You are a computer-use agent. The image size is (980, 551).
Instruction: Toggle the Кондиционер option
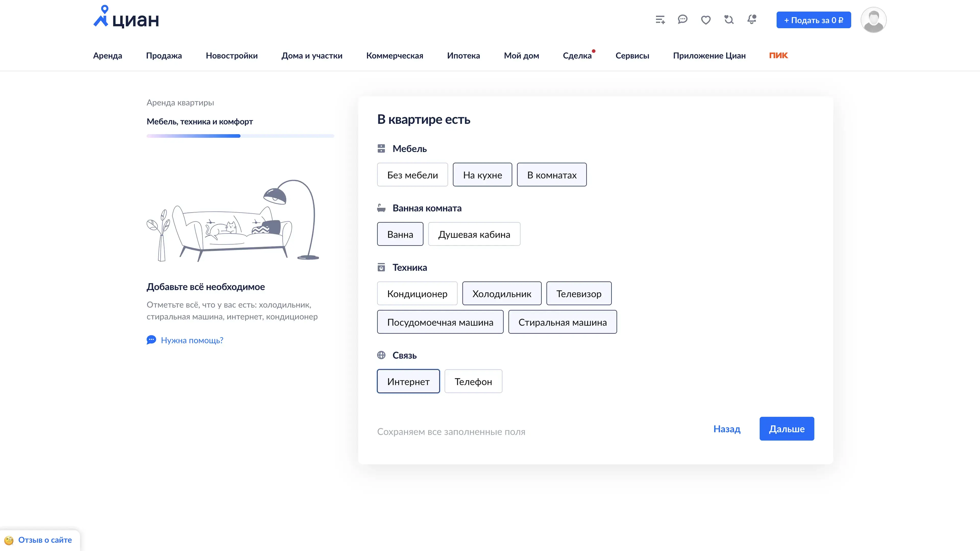pos(417,294)
